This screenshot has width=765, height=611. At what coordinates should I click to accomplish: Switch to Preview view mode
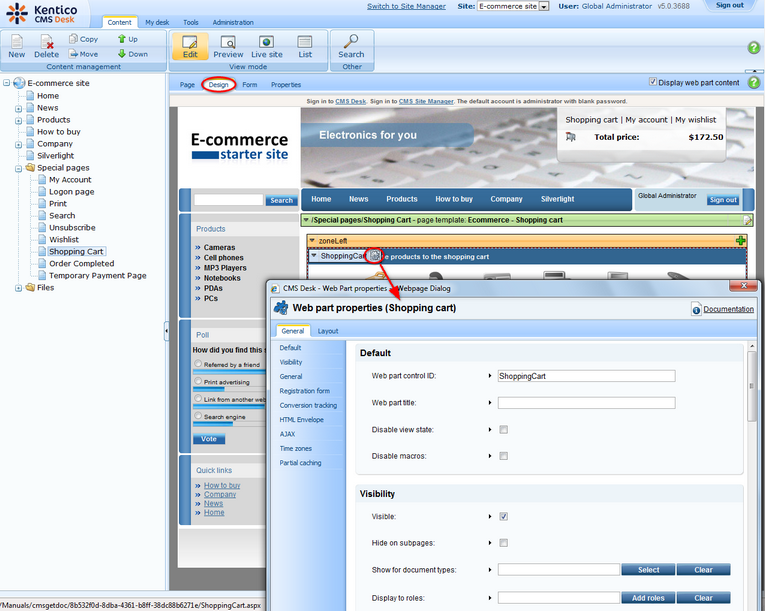(228, 46)
